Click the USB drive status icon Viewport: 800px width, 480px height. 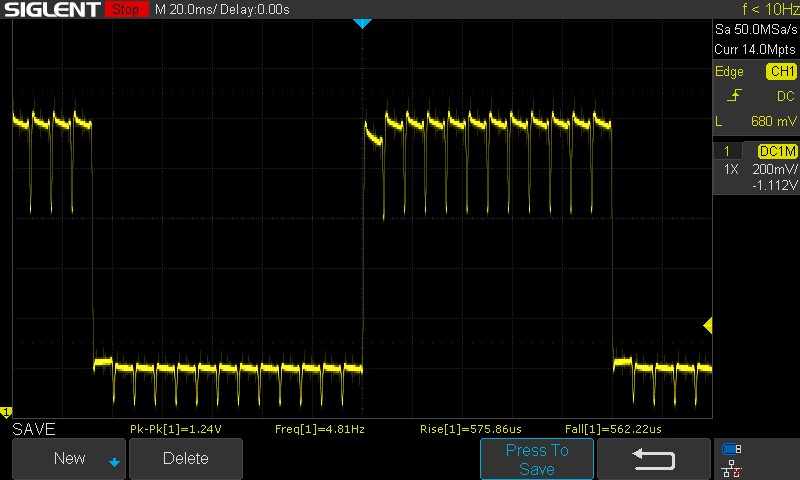[x=732, y=449]
